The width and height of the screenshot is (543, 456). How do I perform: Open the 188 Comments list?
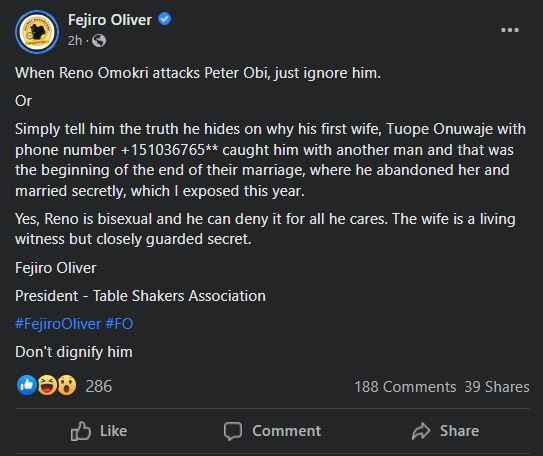tap(405, 387)
